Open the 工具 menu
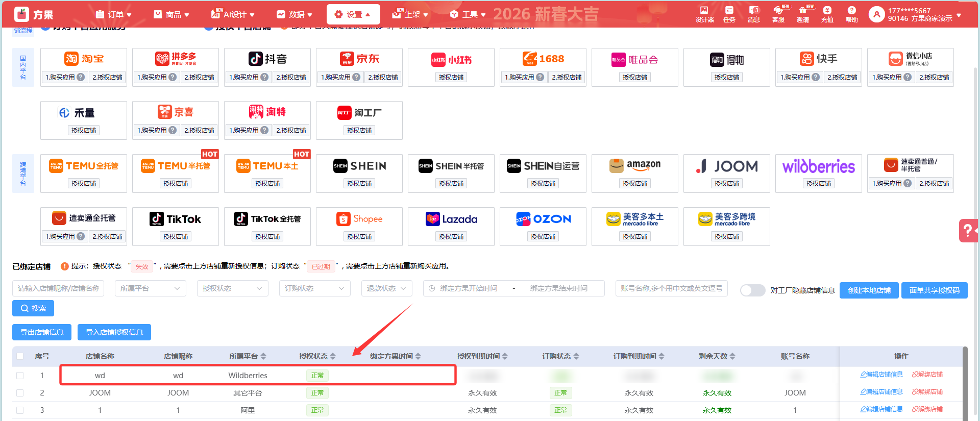980x421 pixels. tap(468, 14)
